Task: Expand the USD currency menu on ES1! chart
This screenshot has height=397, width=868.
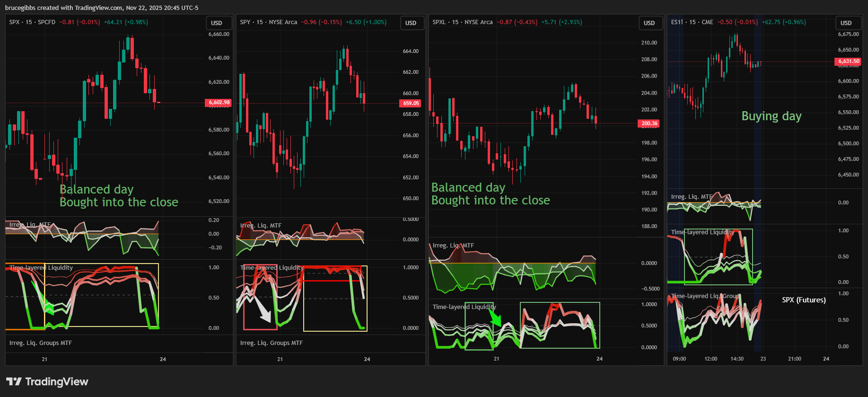Action: click(x=846, y=23)
